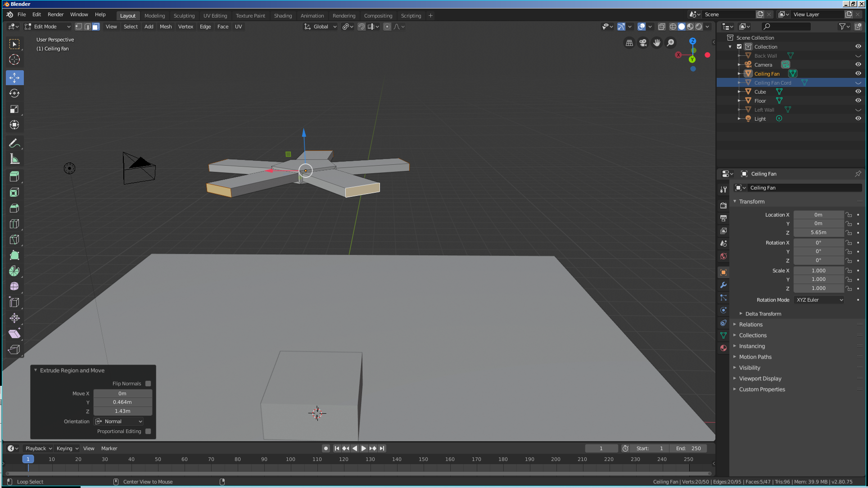Select the Inset Faces tool
The image size is (868, 488).
coord(14,192)
